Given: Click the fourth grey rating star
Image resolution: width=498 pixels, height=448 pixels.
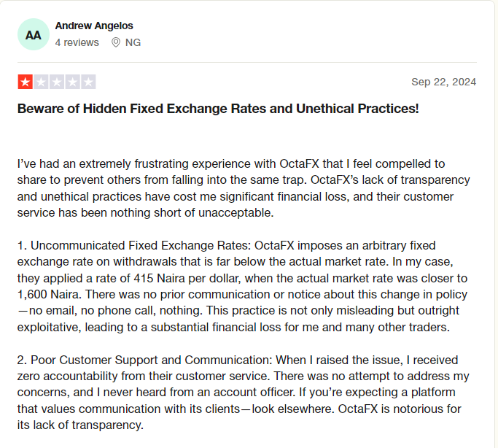Looking at the screenshot, I should point(72,82).
